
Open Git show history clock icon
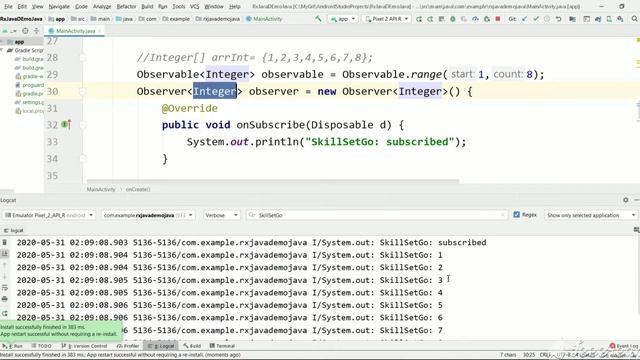tap(547, 19)
